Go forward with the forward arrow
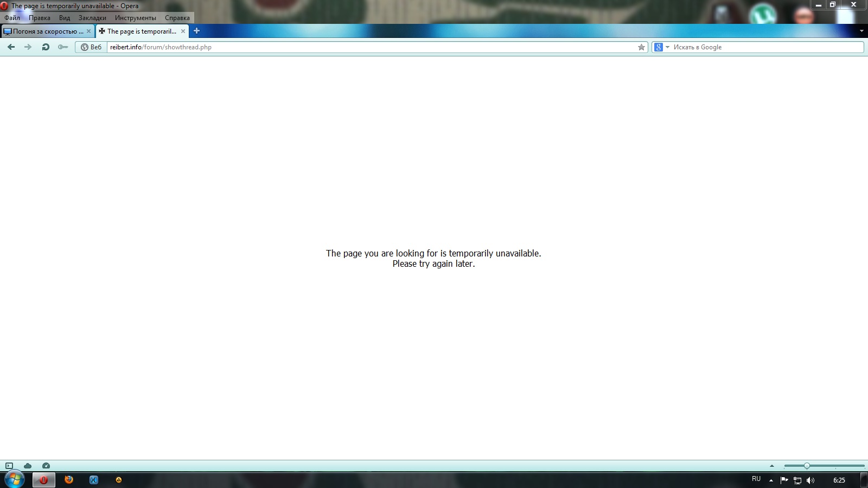The image size is (868, 488). click(28, 47)
